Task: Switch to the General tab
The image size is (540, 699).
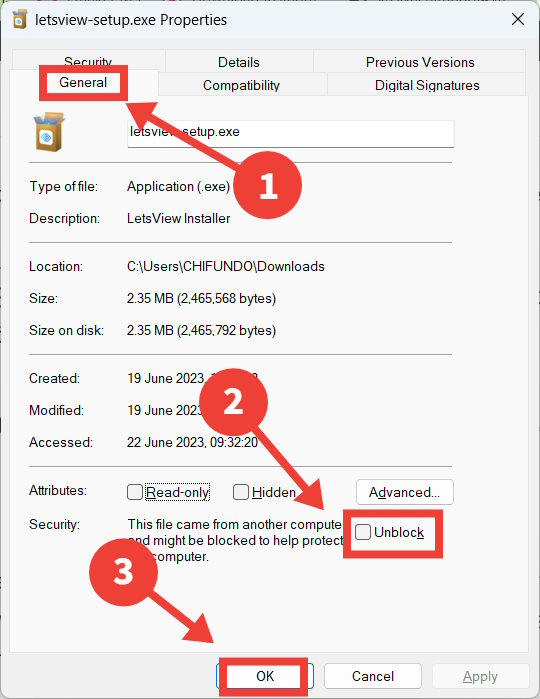Action: (x=83, y=82)
